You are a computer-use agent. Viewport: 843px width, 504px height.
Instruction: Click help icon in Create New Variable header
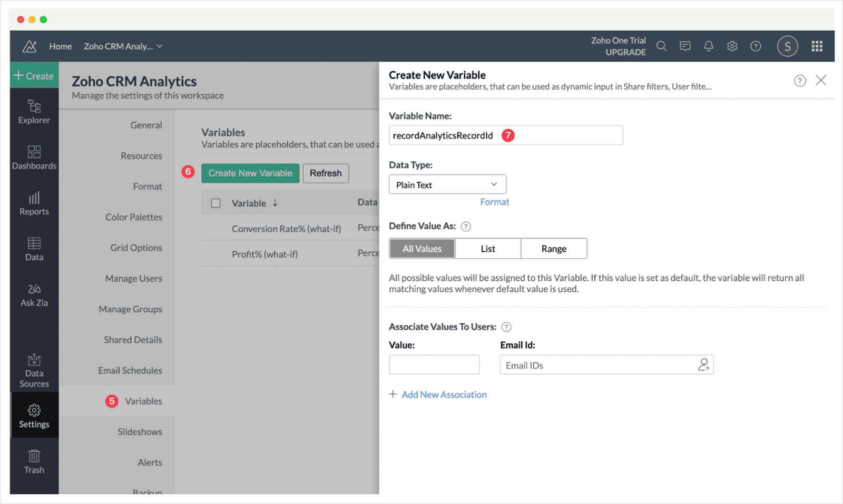point(800,81)
